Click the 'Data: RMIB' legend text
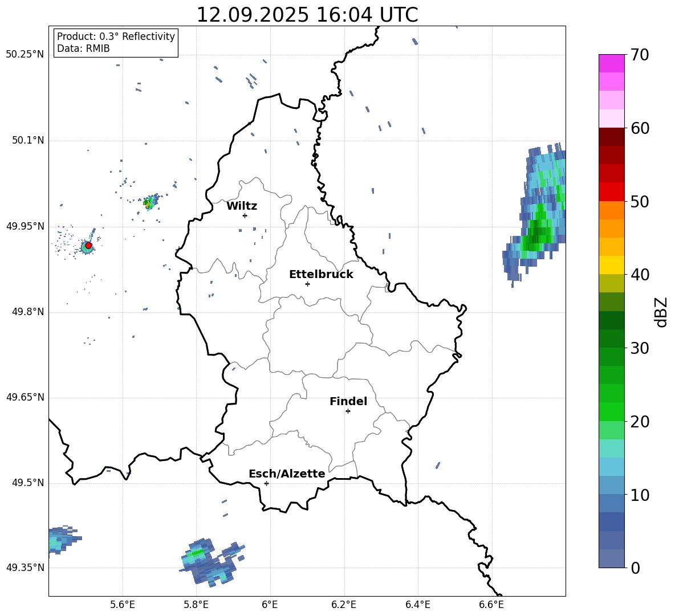The image size is (675, 616). 83,48
